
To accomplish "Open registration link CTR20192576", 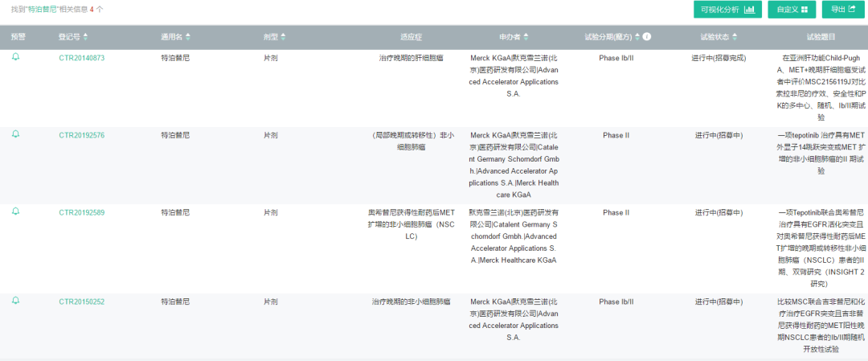I will coord(81,135).
